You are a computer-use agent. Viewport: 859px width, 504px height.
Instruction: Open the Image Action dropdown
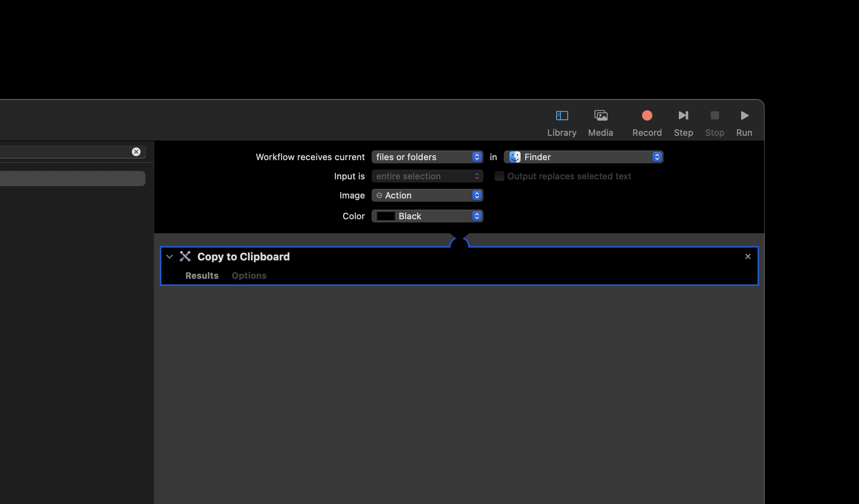click(x=427, y=195)
